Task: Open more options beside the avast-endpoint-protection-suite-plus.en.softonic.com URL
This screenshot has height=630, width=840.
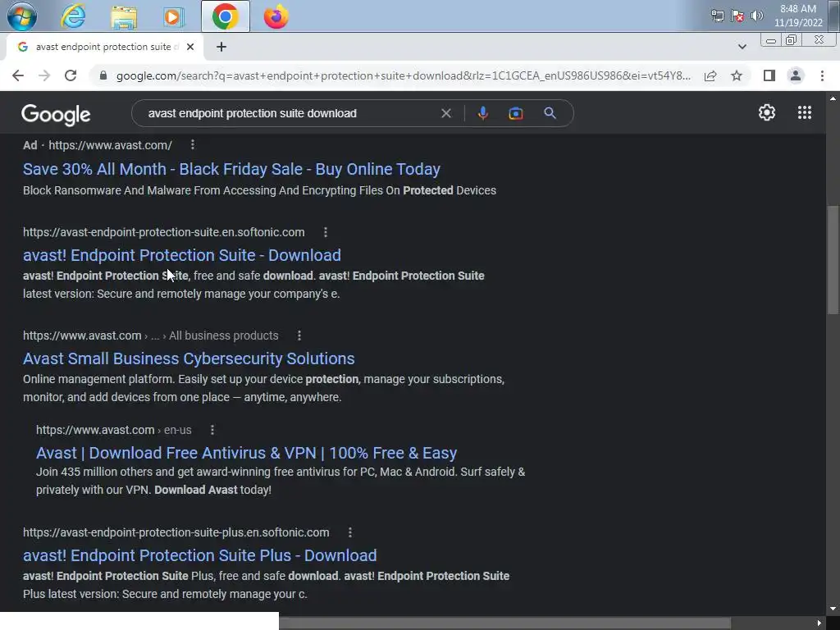Action: (349, 532)
